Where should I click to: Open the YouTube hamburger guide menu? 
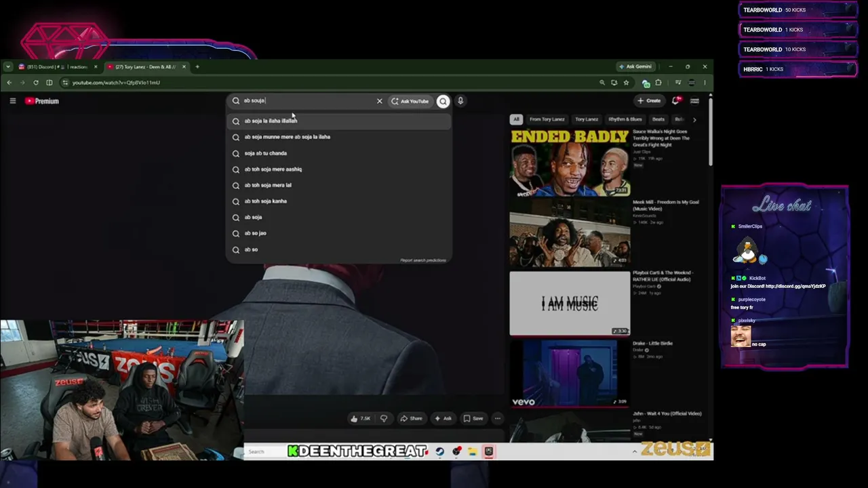13,101
